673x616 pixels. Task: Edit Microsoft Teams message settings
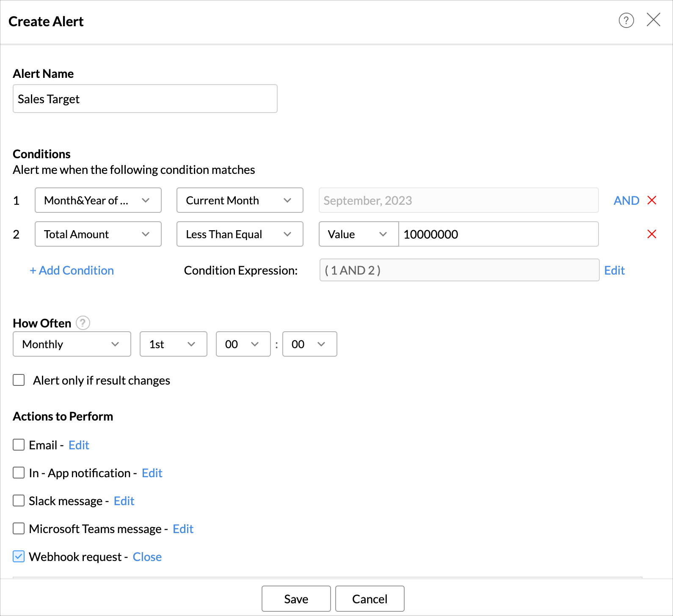pos(183,529)
